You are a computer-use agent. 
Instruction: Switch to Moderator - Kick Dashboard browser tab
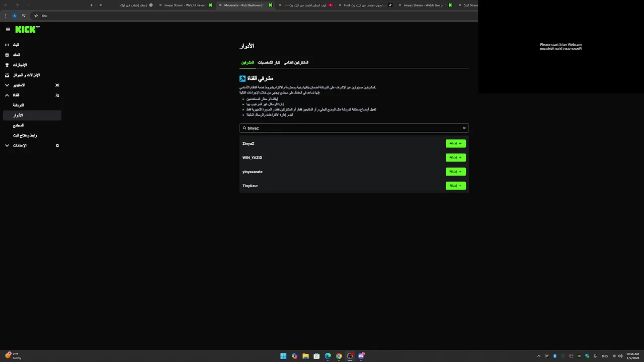point(246,5)
